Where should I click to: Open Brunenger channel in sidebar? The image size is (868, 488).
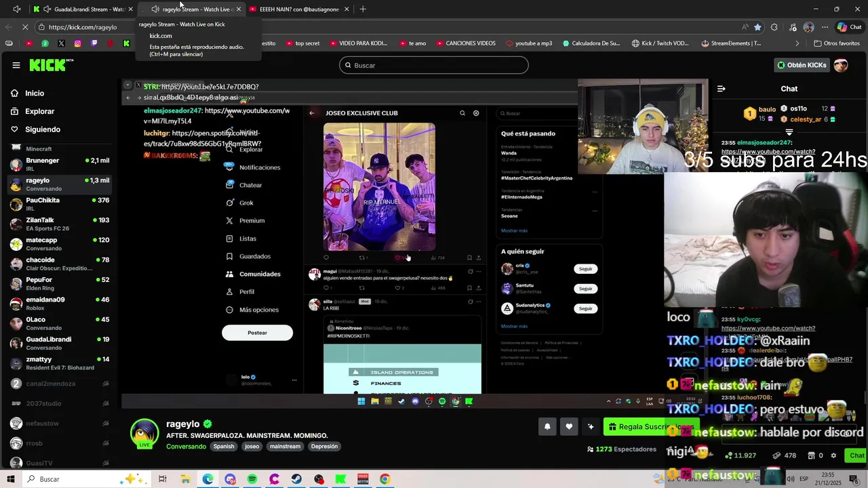pyautogui.click(x=60, y=165)
